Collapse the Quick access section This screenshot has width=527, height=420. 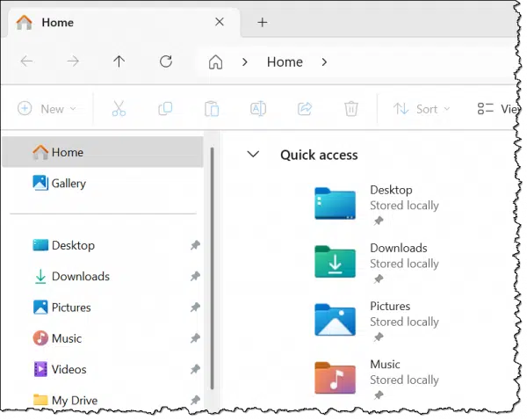pyautogui.click(x=253, y=155)
